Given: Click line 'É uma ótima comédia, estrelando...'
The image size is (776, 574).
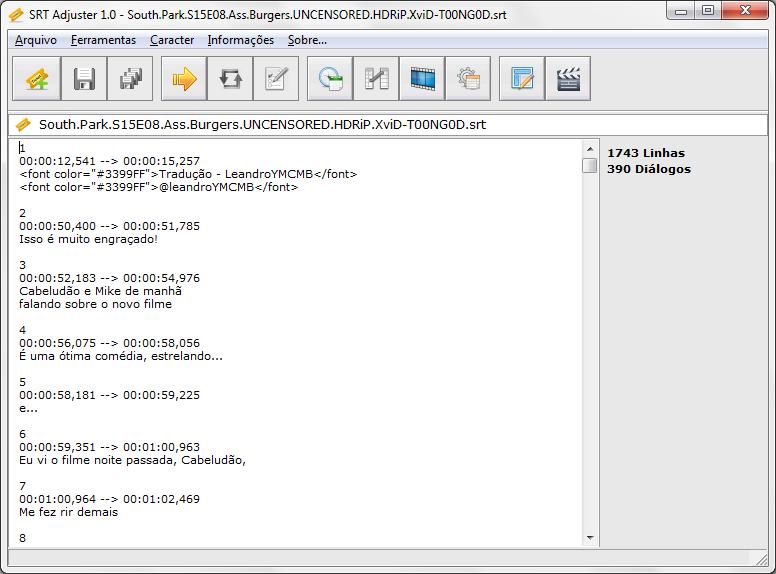Looking at the screenshot, I should pyautogui.click(x=121, y=356).
